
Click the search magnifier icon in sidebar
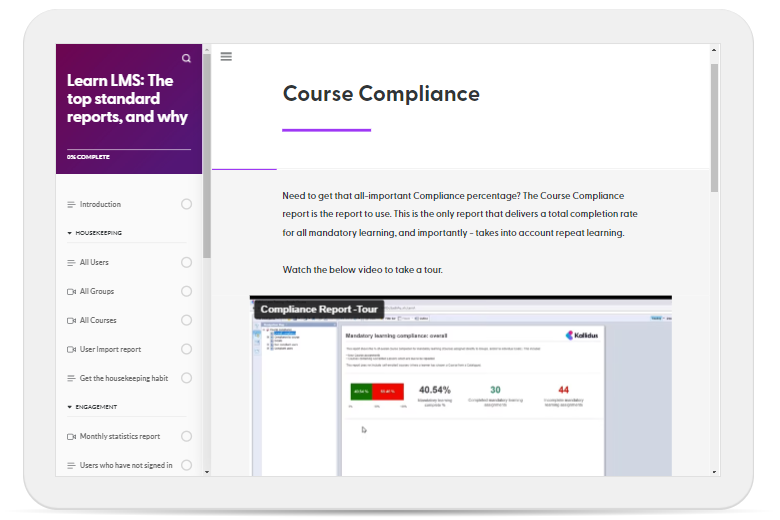pos(186,59)
